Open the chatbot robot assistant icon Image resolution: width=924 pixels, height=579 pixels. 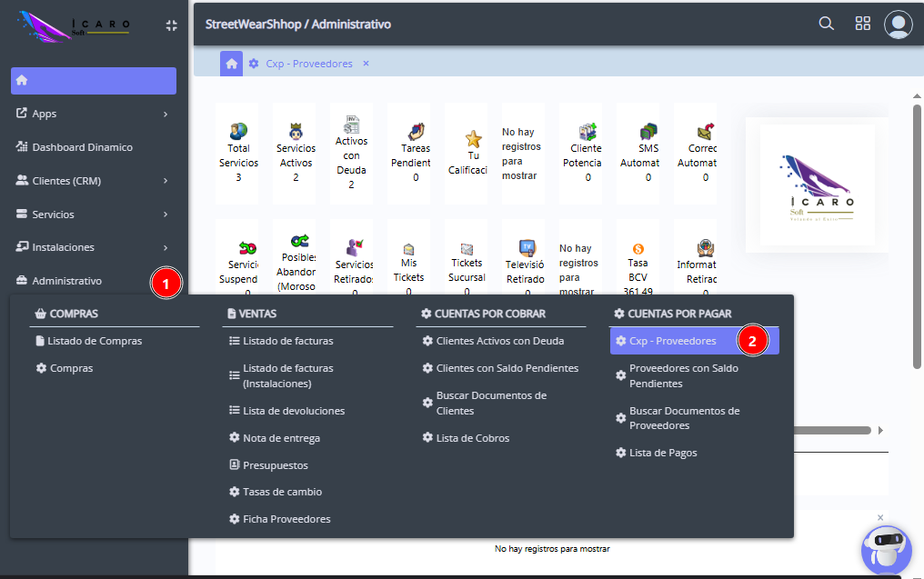point(886,550)
